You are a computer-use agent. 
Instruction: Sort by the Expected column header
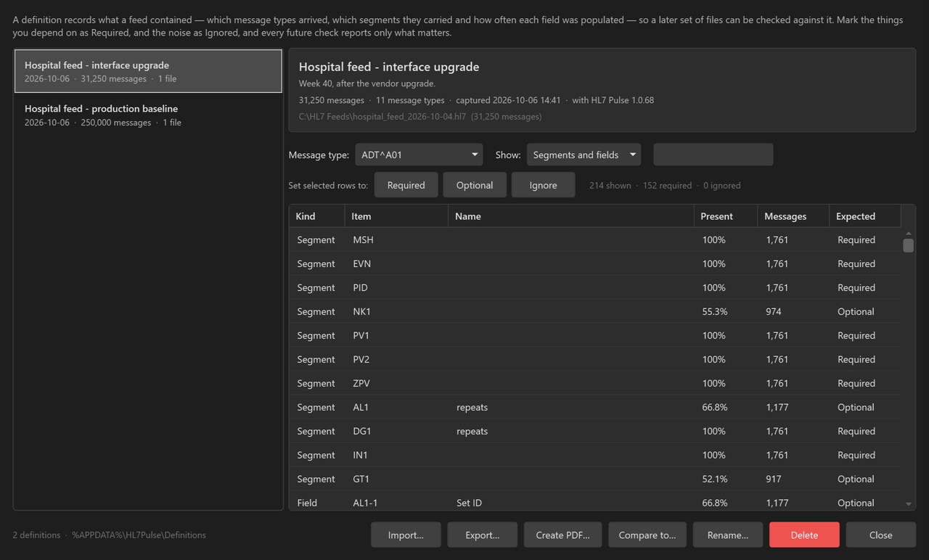(864, 216)
